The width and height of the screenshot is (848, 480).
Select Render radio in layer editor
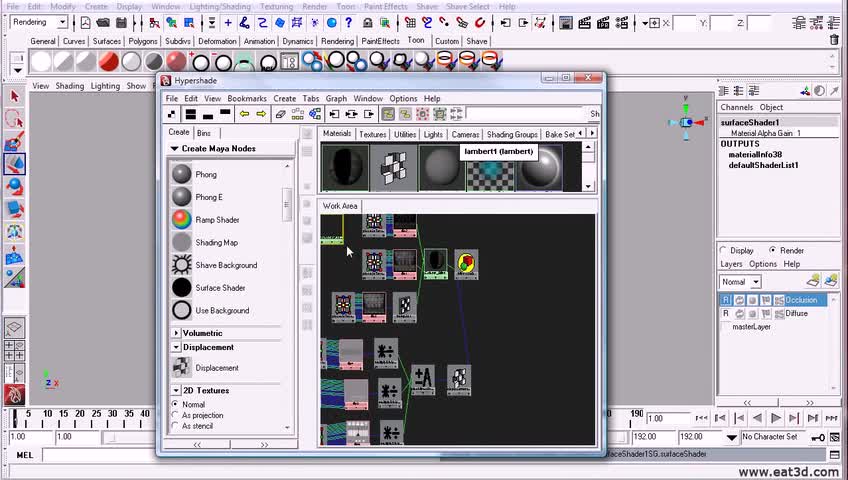pos(772,250)
